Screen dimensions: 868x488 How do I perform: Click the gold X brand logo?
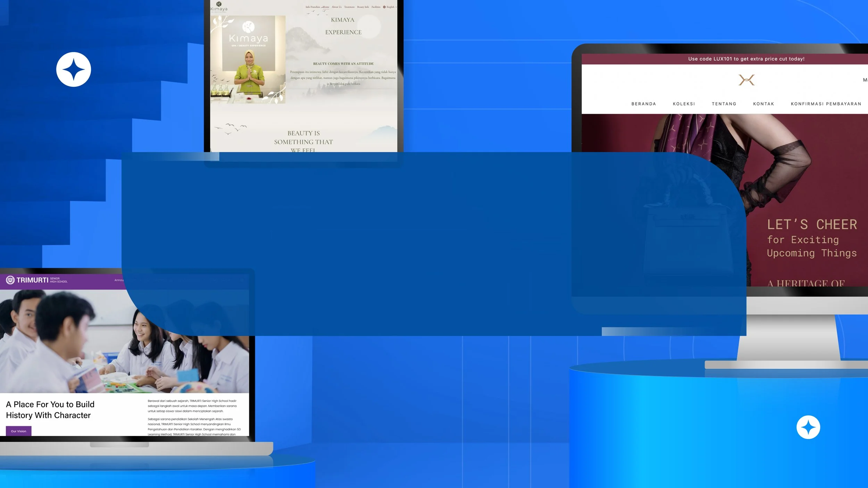746,80
